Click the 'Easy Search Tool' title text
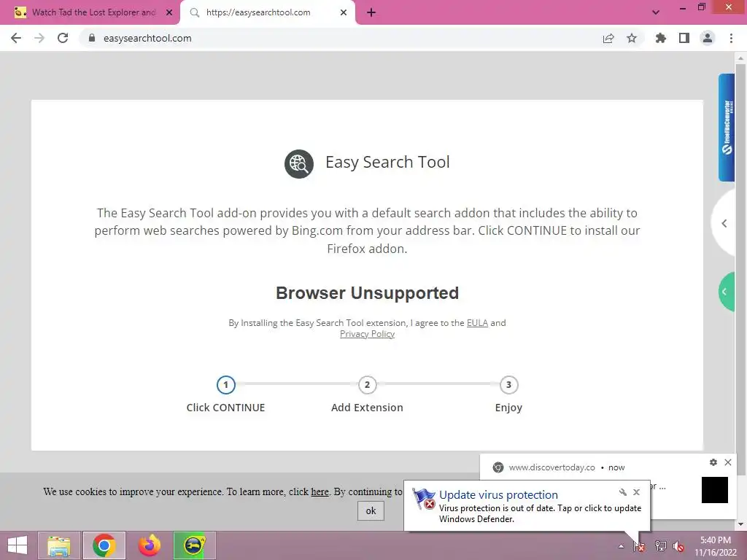The height and width of the screenshot is (560, 747). [387, 162]
